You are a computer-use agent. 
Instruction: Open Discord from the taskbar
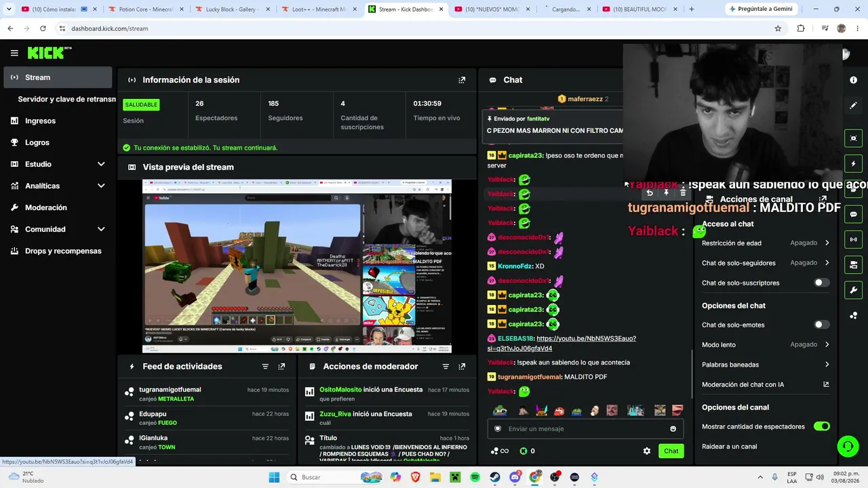[x=515, y=477]
